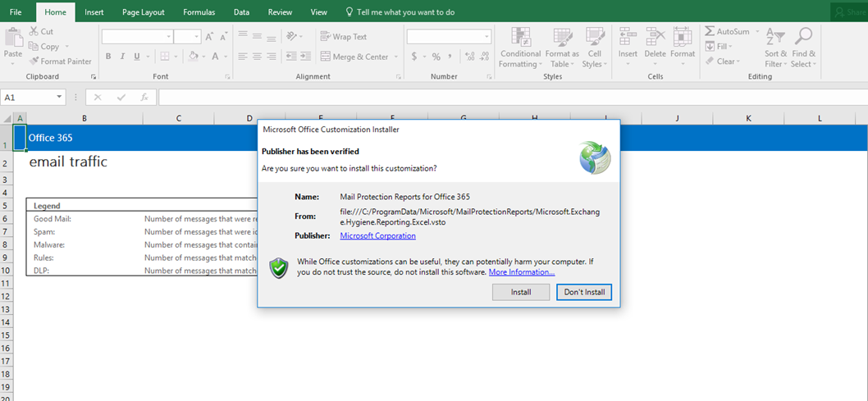Expand the Merge & Center dropdown arrow
The image size is (868, 401).
(x=396, y=57)
